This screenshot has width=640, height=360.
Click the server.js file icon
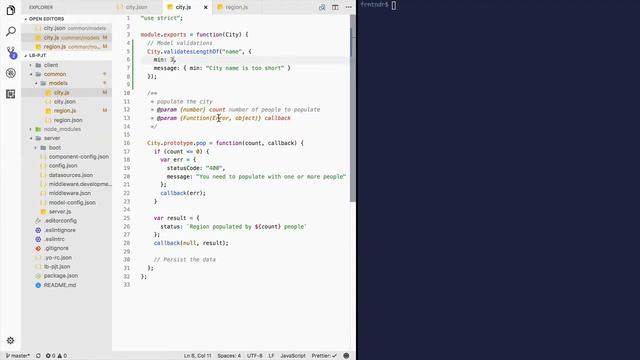pos(43,211)
